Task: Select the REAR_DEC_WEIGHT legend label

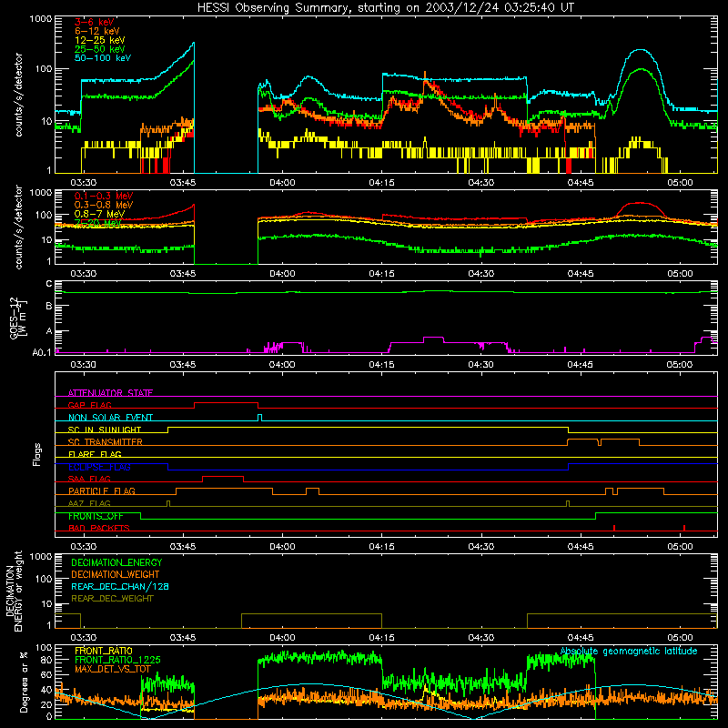Action: pyautogui.click(x=112, y=599)
